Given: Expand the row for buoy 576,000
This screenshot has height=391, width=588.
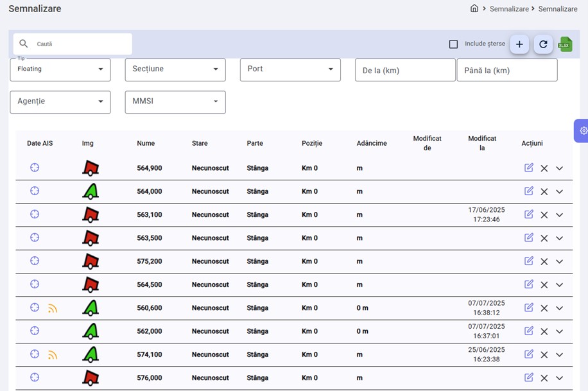Looking at the screenshot, I should [559, 378].
